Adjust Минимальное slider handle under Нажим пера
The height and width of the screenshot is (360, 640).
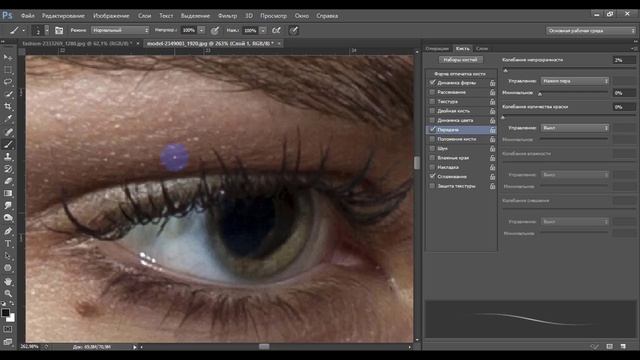point(540,94)
